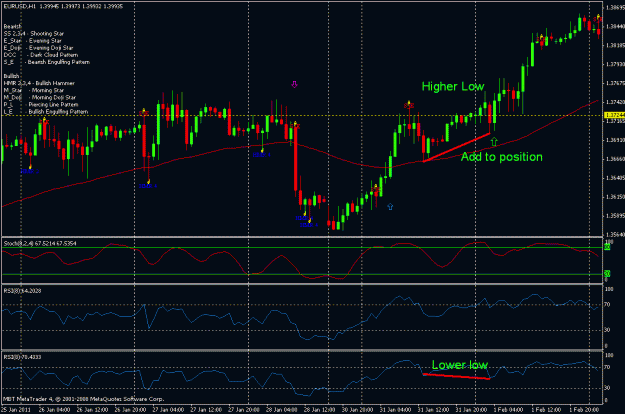Select the magenta down arrow above the candles

coord(294,84)
